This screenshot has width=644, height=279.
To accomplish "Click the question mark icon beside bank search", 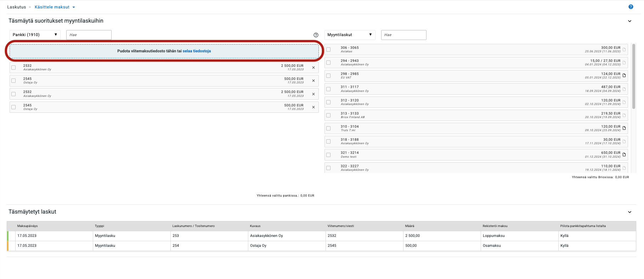I will point(316,35).
